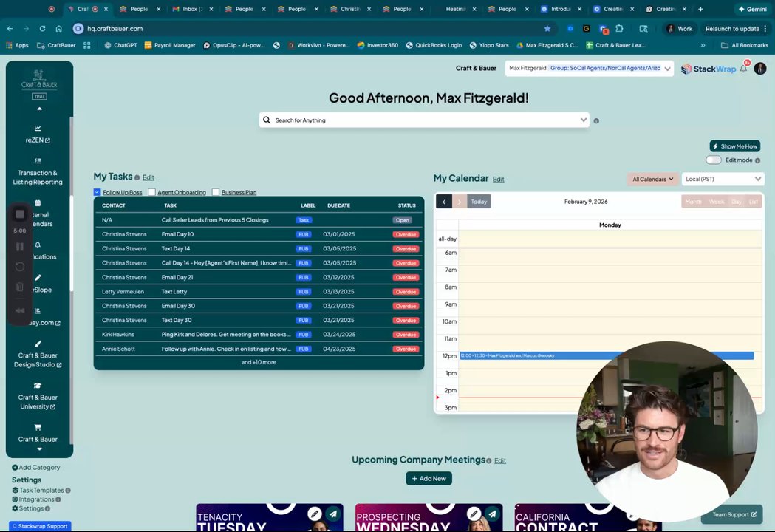Image resolution: width=775 pixels, height=532 pixels.
Task: Go to previous calendar day
Action: (x=444, y=202)
